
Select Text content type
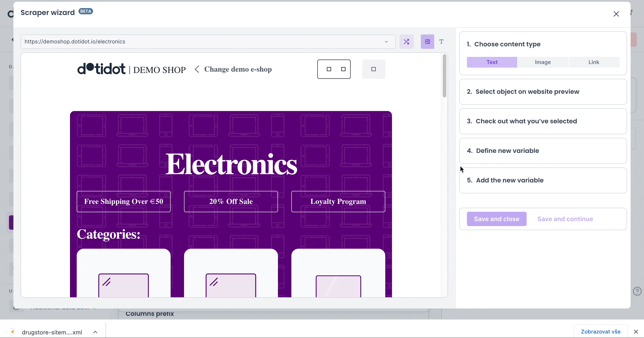(492, 62)
